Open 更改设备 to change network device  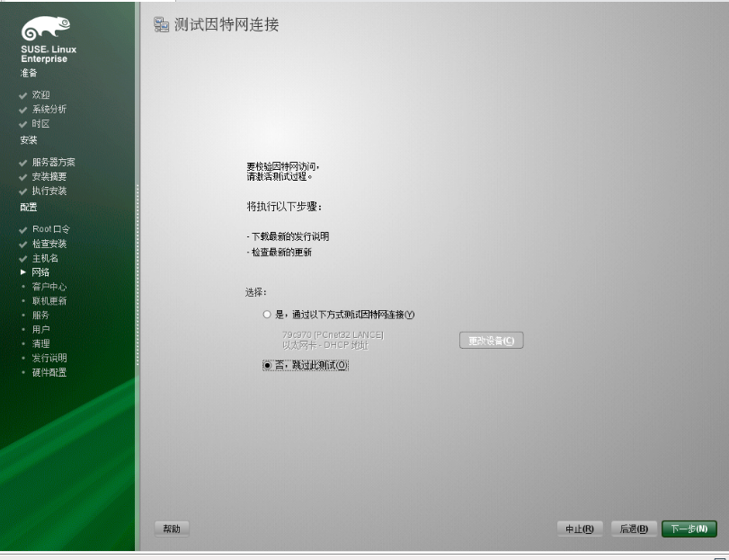click(493, 340)
